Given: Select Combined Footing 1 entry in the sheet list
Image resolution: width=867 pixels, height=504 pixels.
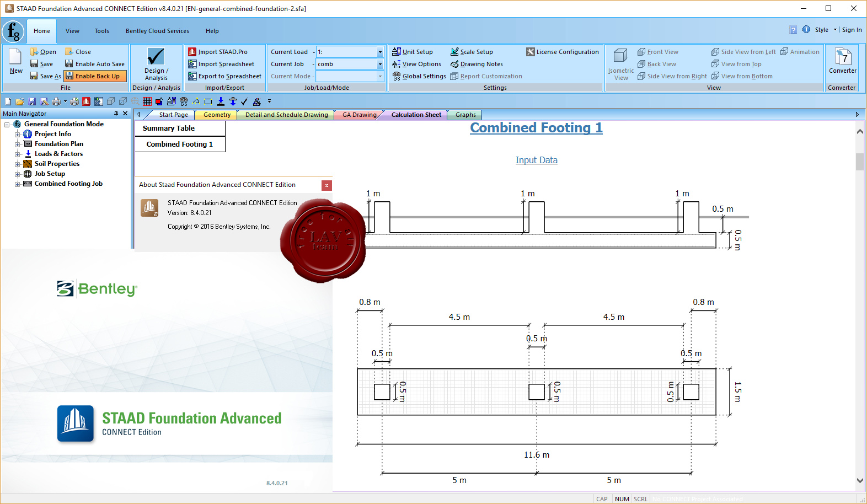Looking at the screenshot, I should pyautogui.click(x=180, y=144).
